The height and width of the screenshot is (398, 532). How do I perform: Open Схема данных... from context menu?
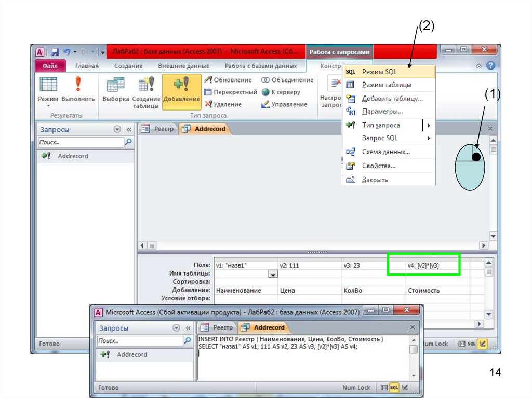point(389,152)
